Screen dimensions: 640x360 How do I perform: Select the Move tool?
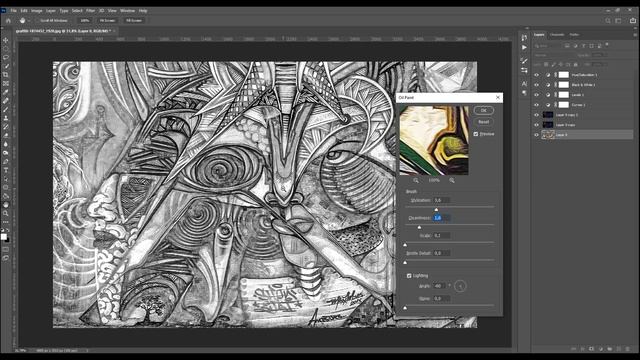pyautogui.click(x=6, y=40)
